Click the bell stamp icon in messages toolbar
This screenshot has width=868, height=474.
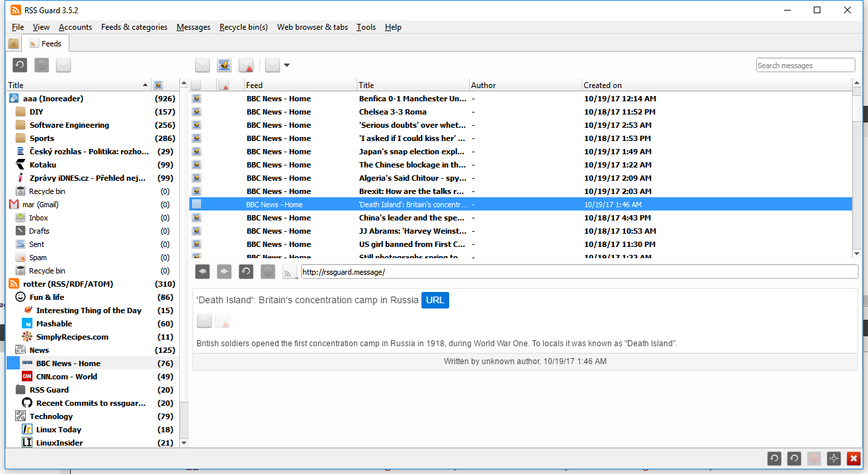click(x=224, y=65)
